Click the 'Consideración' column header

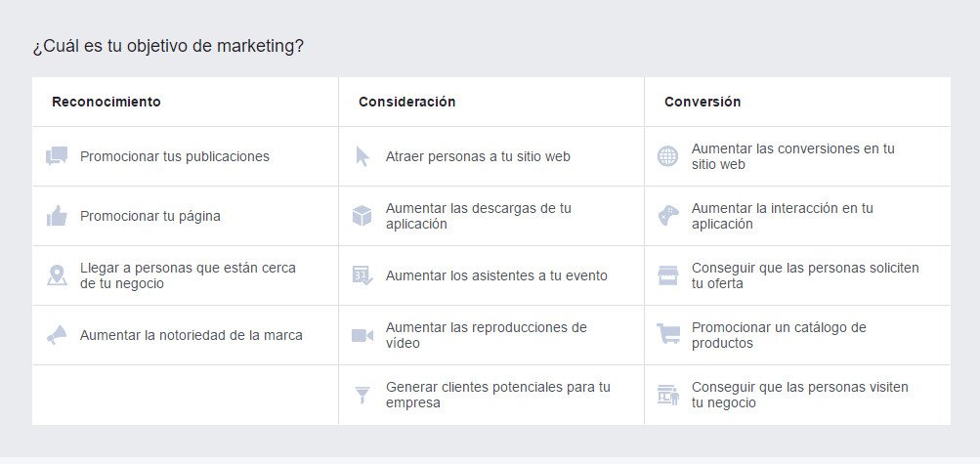pos(406,102)
